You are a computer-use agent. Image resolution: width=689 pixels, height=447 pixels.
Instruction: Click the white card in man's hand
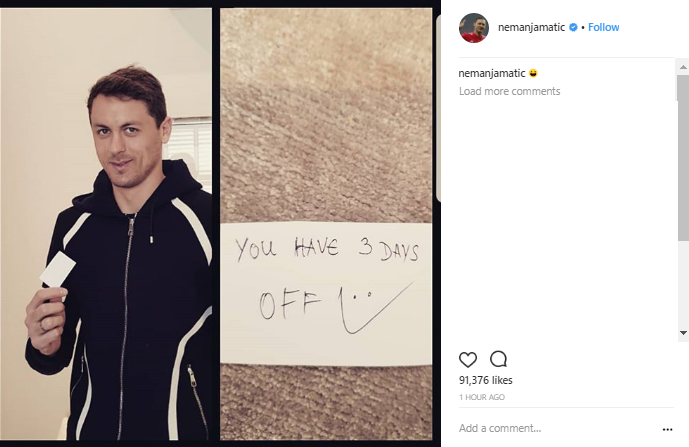[x=58, y=269]
